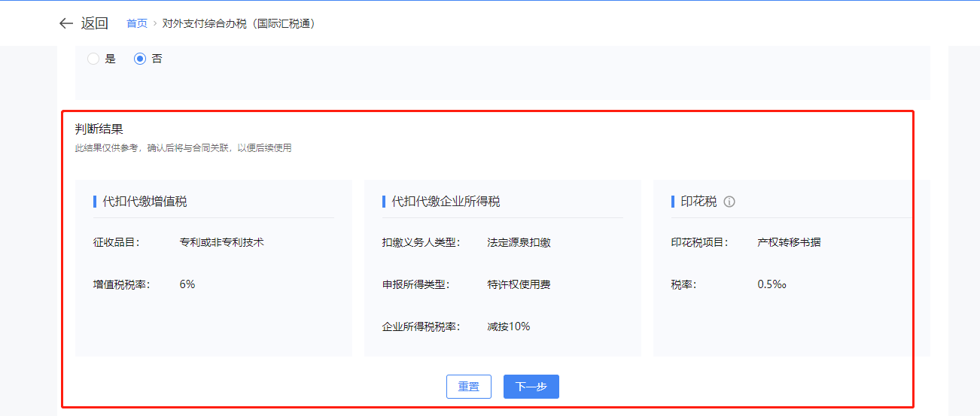
Task: Click the 产权转移书据 stamp tax item
Action: pos(789,242)
